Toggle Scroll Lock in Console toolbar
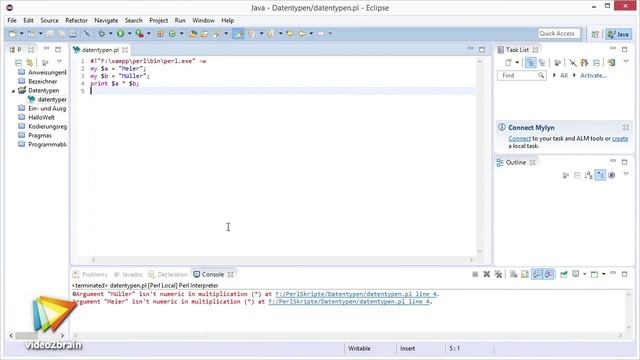The width and height of the screenshot is (640, 360). (x=525, y=274)
